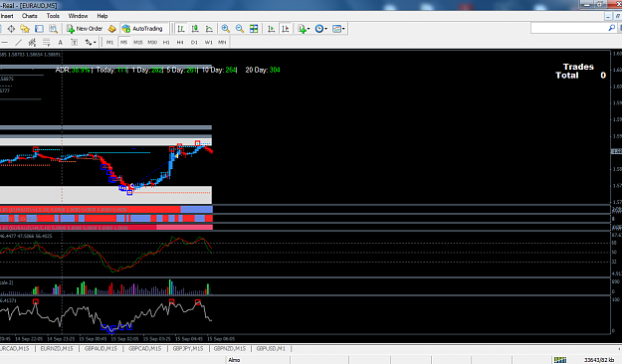Viewport: 622px width, 364px height.
Task: Switch to H4 timeframe
Action: [180, 42]
